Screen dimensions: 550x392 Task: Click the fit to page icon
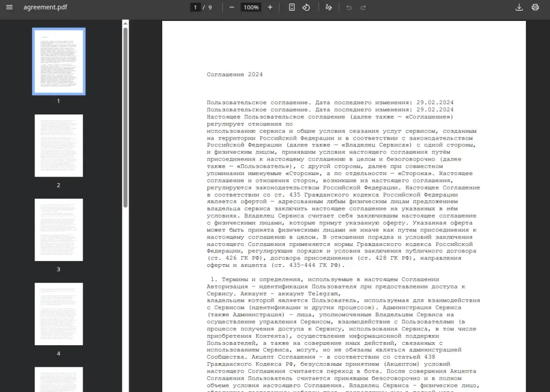tap(292, 7)
